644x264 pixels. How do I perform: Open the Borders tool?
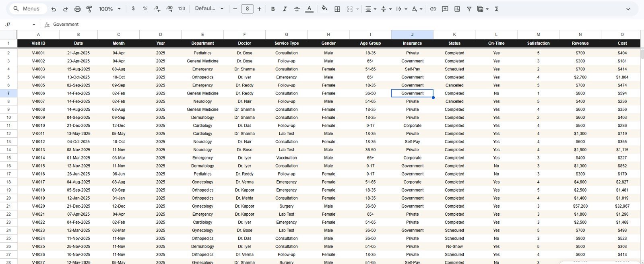coord(337,9)
